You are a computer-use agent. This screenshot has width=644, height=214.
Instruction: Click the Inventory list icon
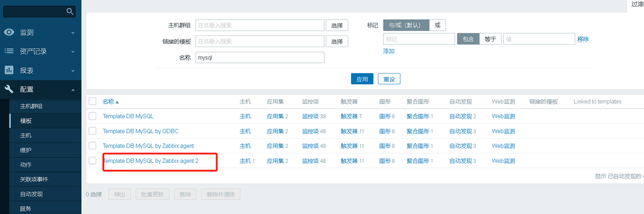tap(9, 51)
